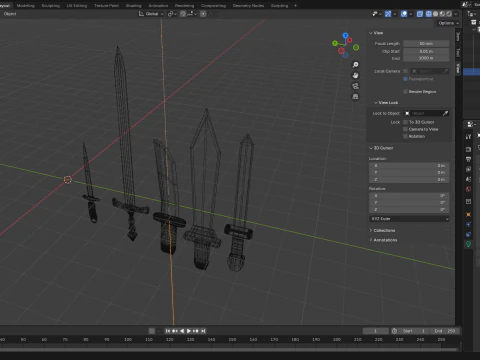Open the XYZ Euler rotation mode dropdown
Viewport: 480px width, 360px height.
tap(409, 219)
